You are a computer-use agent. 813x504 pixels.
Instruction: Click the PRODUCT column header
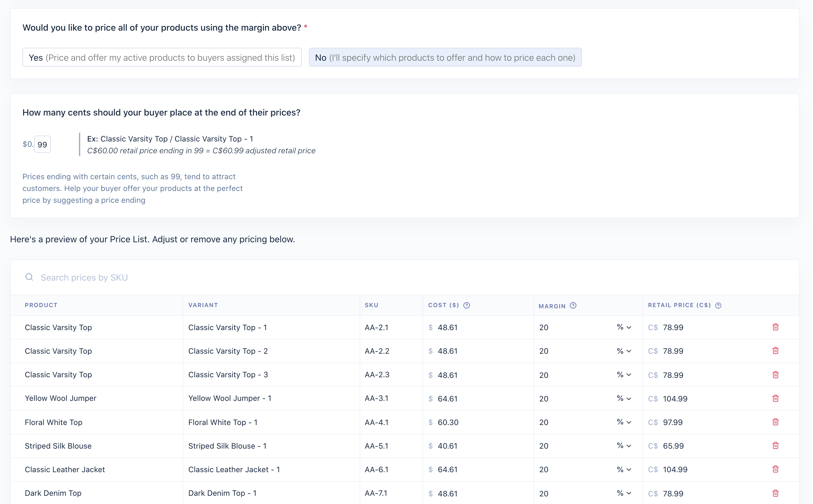click(41, 305)
